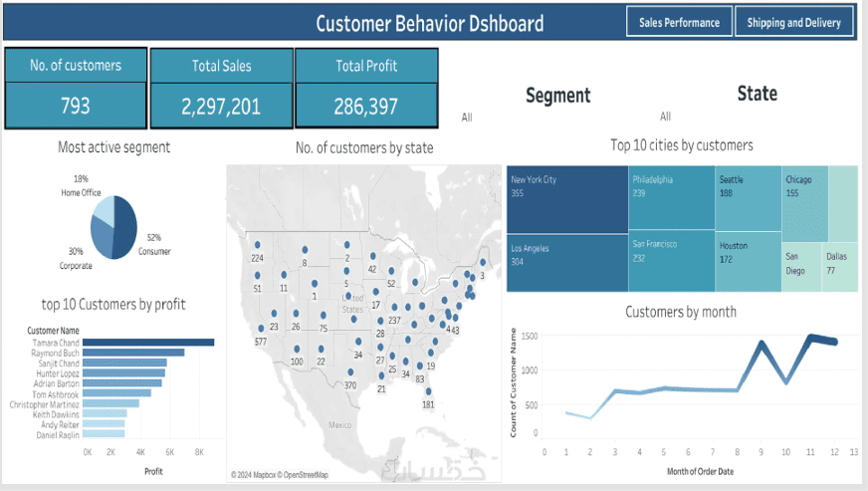Select the Seattle treemap tile

click(x=748, y=198)
